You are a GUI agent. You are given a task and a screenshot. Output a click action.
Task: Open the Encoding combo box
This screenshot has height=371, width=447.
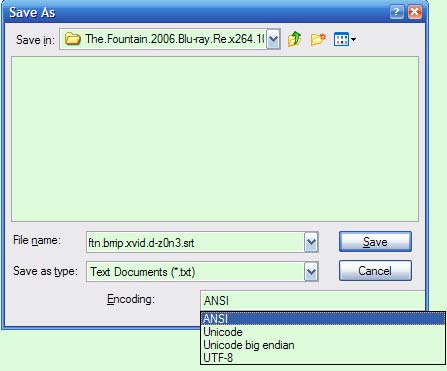click(x=313, y=301)
